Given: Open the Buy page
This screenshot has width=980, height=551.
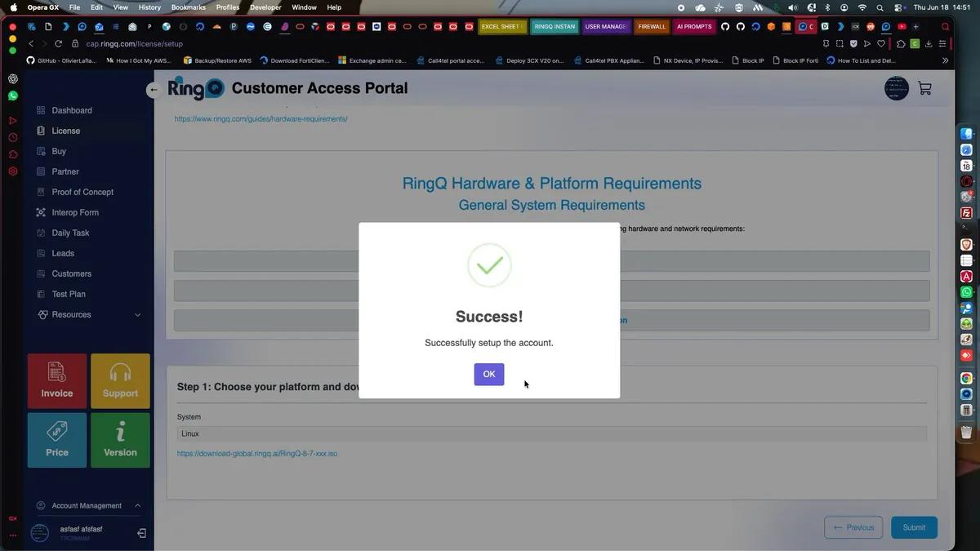Looking at the screenshot, I should click(x=59, y=151).
